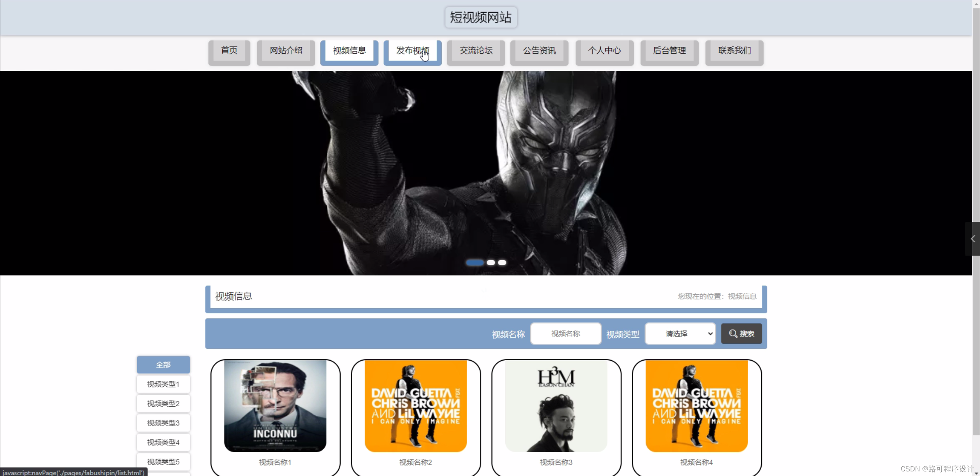
Task: Select 全部 category filter
Action: (x=163, y=364)
